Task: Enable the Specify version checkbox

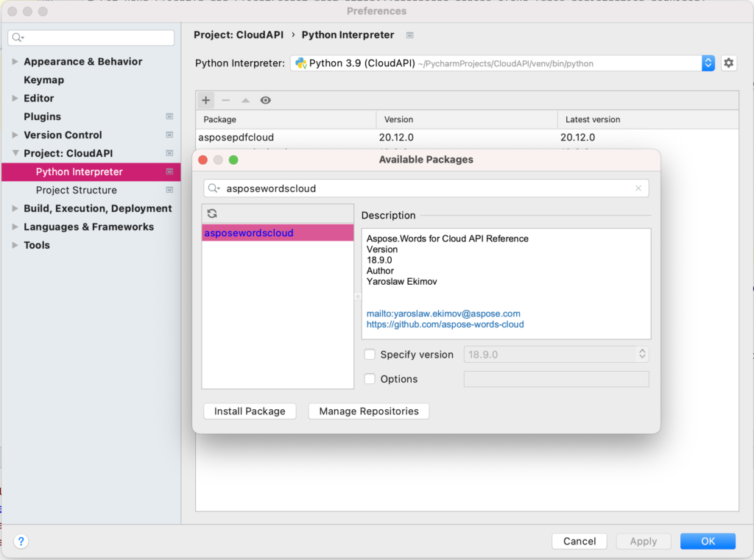Action: (370, 354)
